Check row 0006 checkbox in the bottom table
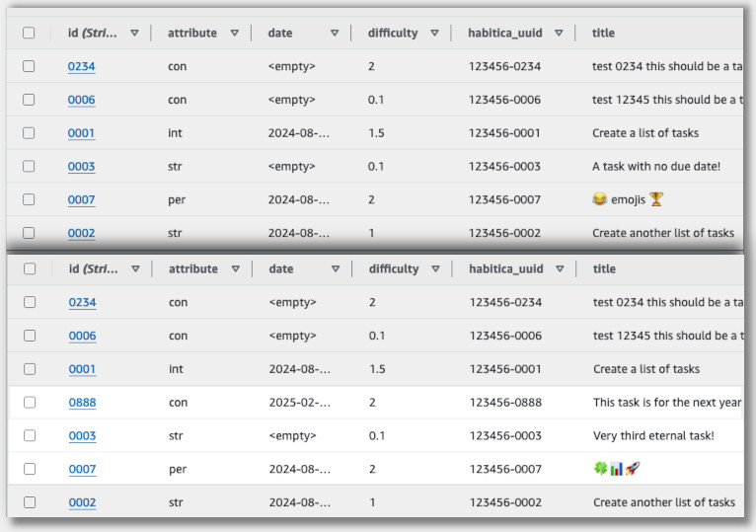Image resolution: width=756 pixels, height=532 pixels. coord(30,336)
